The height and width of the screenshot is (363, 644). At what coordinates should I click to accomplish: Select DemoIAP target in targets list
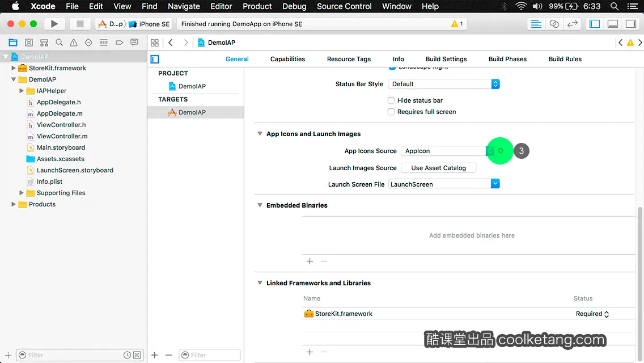196,112
